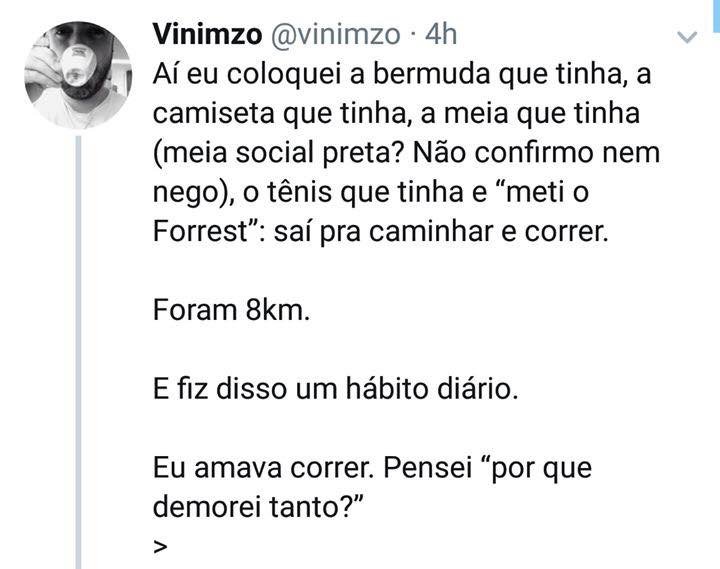Click the text "demorei tanto?"
The image size is (720, 569).
(258, 507)
